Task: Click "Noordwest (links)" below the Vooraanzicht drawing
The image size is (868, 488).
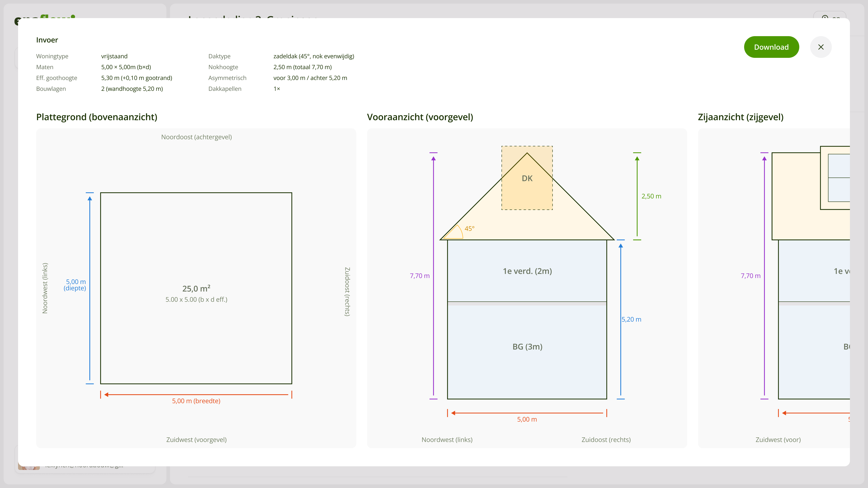Action: tap(447, 440)
